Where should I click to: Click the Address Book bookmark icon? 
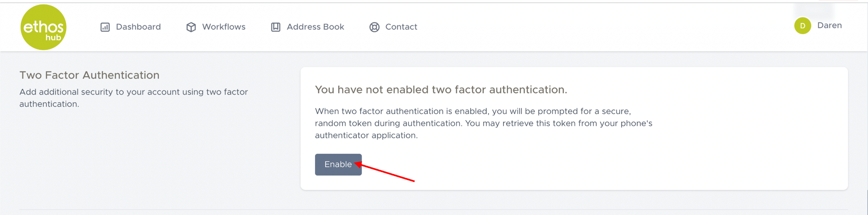[276, 27]
